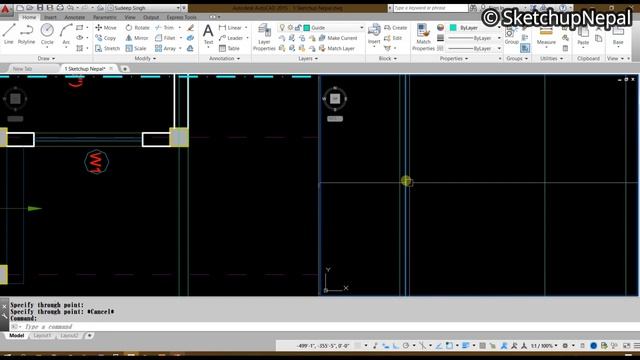Switch to the View ribbon tab
This screenshot has height=360, width=640.
pyautogui.click(x=130, y=17)
